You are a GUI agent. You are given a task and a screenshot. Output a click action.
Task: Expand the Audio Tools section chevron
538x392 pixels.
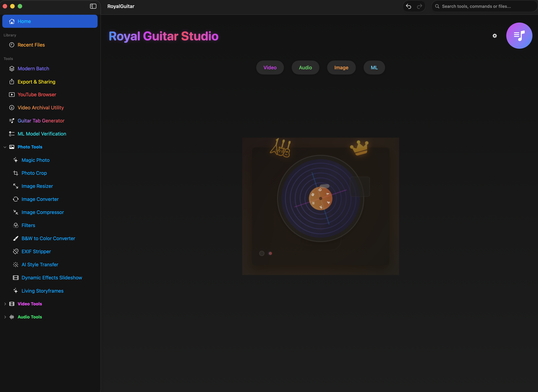(5, 317)
